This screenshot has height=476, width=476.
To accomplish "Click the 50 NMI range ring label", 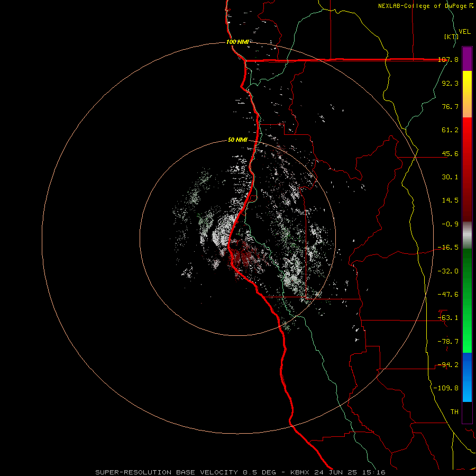I will 237,140.
